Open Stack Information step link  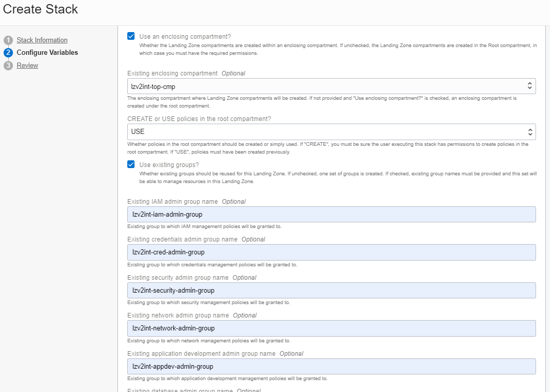coord(42,40)
